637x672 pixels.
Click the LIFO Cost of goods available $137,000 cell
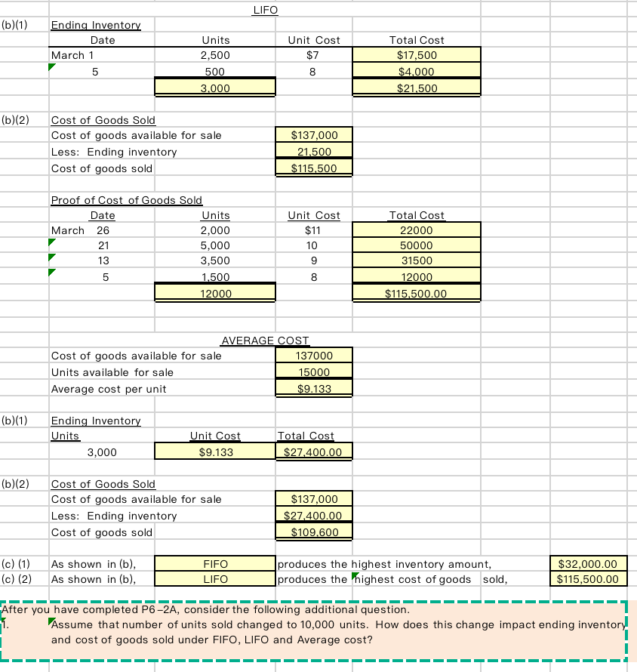[x=314, y=135]
